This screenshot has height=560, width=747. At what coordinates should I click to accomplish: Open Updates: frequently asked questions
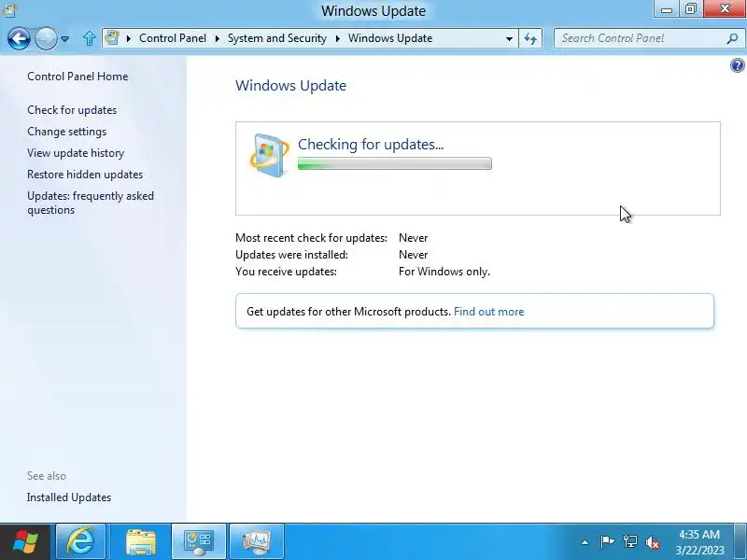coord(91,203)
